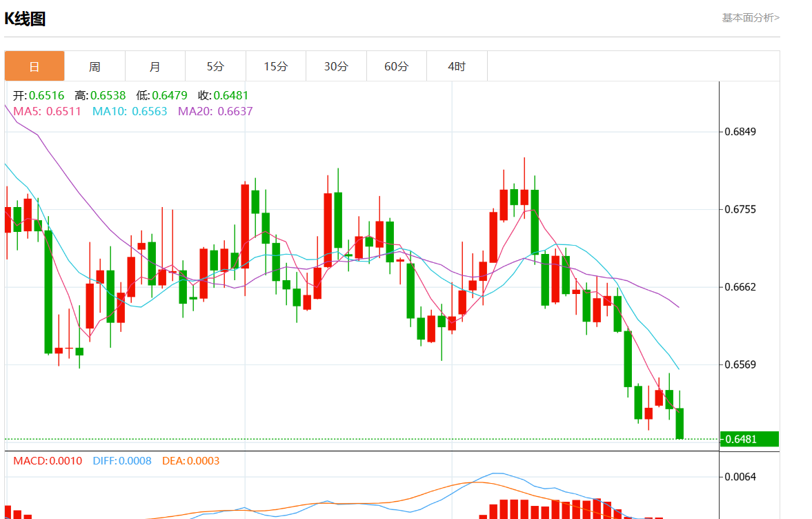812x519 pixels.
Task: Click the MA10: 0.6563 legend
Action: click(130, 111)
